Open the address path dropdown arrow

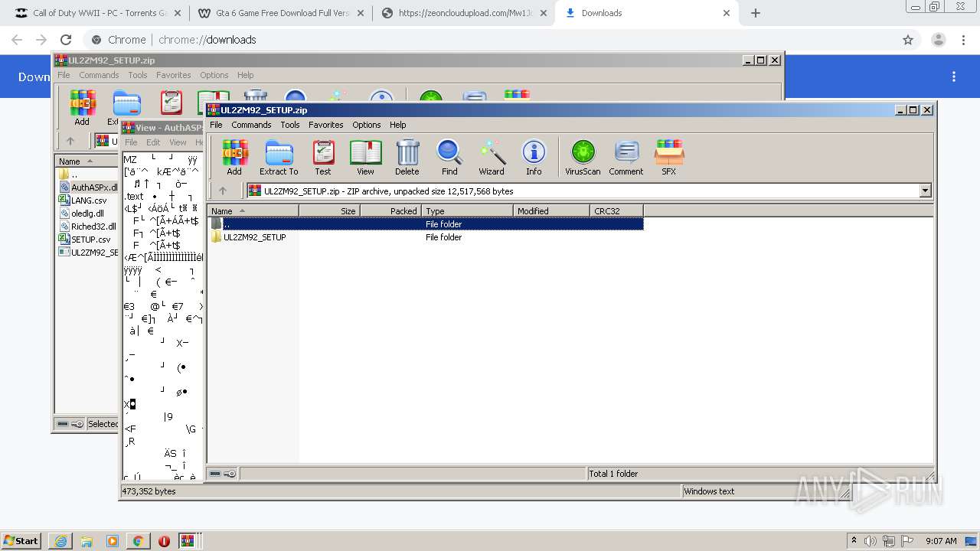[x=926, y=191]
